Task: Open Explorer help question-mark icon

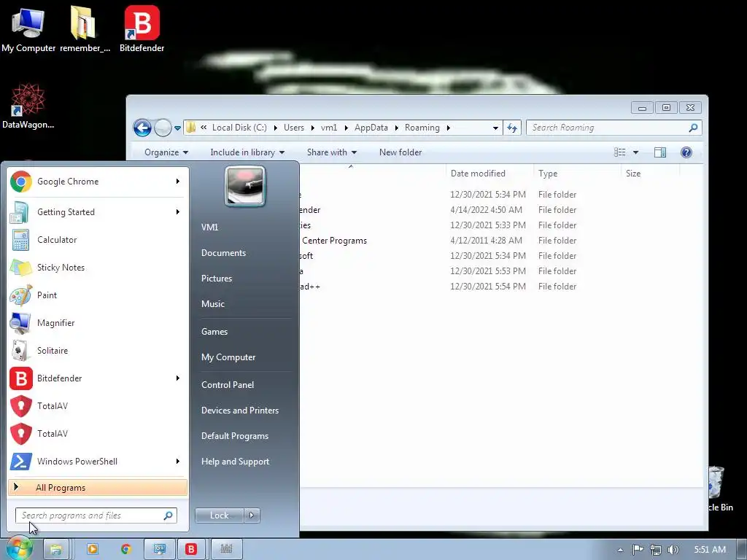Action: click(686, 152)
